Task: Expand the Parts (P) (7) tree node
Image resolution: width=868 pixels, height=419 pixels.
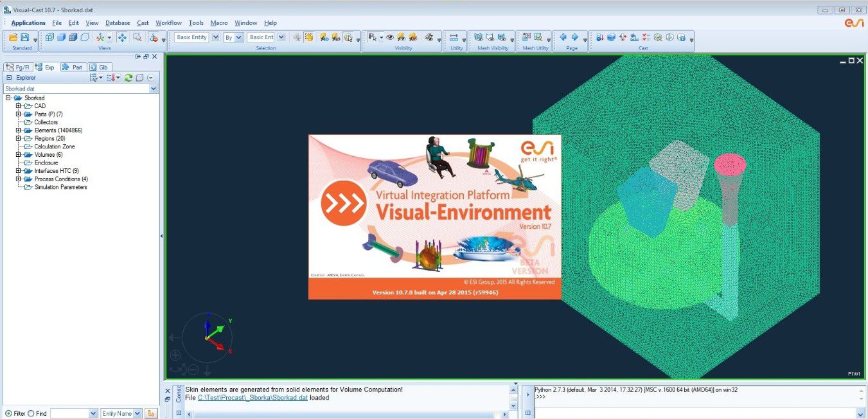Action: point(19,114)
